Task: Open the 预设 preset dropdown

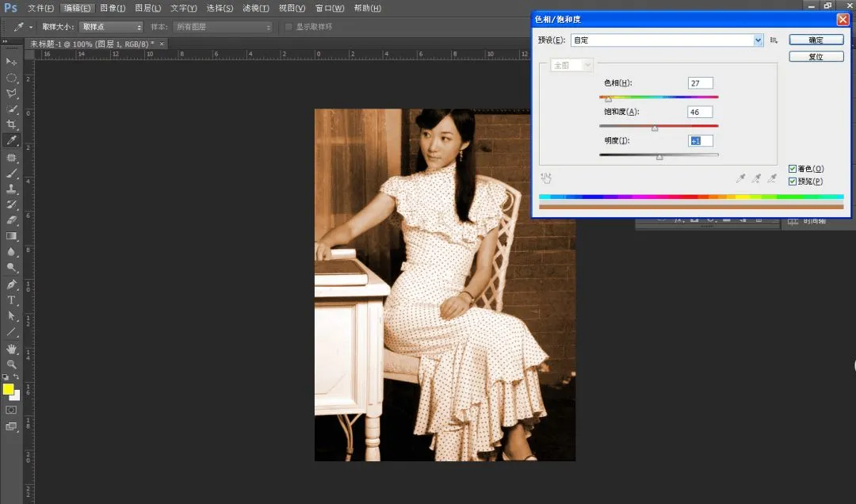Action: click(x=667, y=40)
